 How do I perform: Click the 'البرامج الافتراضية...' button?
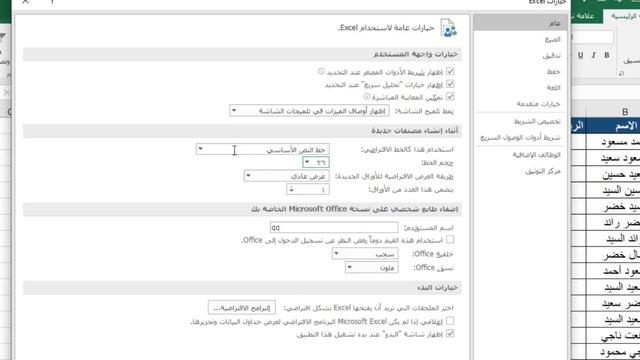242,307
